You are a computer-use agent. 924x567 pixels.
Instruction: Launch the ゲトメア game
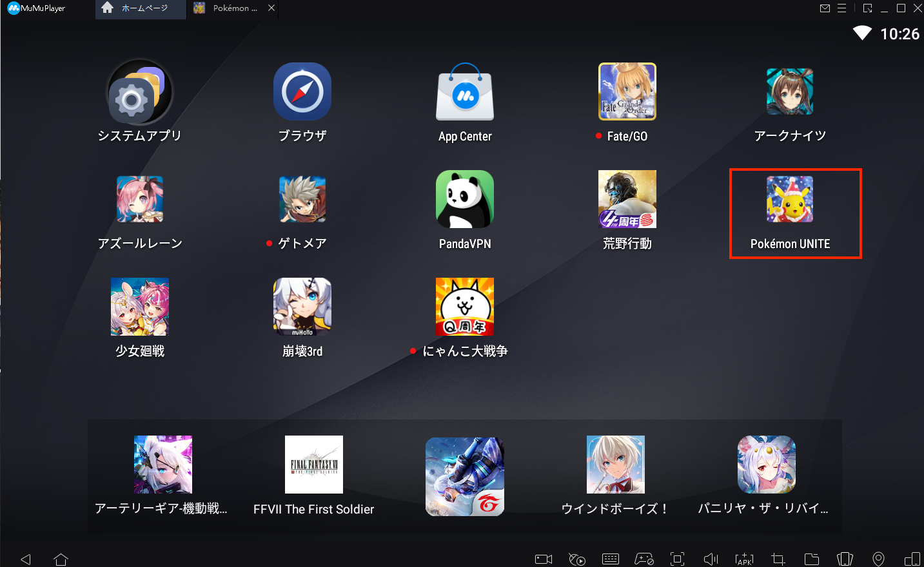pos(302,199)
